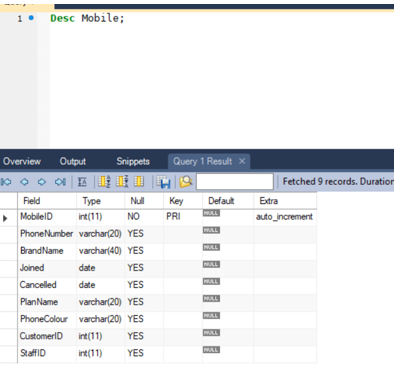Click the NULL default cell of StaffID
This screenshot has height=370, width=399.
coord(228,353)
